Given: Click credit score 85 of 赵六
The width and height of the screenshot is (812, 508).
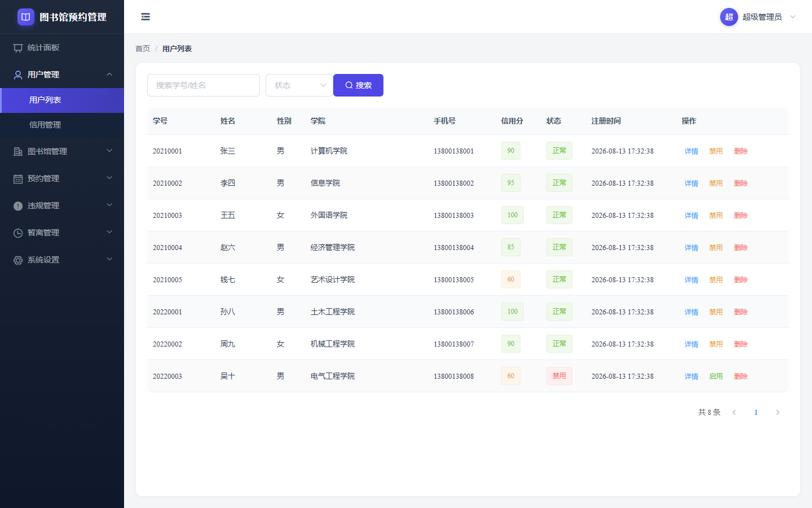Looking at the screenshot, I should tap(511, 247).
